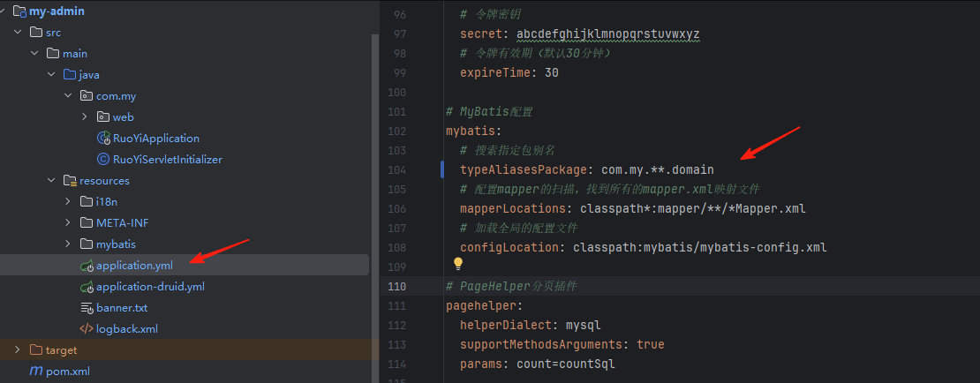Expand the i18n folder

click(x=69, y=202)
